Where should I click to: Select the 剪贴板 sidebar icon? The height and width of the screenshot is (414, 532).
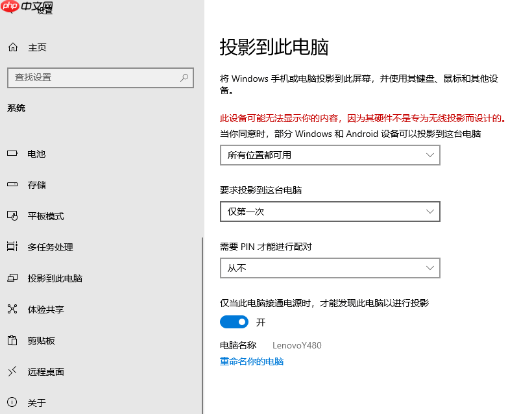pyautogui.click(x=13, y=340)
